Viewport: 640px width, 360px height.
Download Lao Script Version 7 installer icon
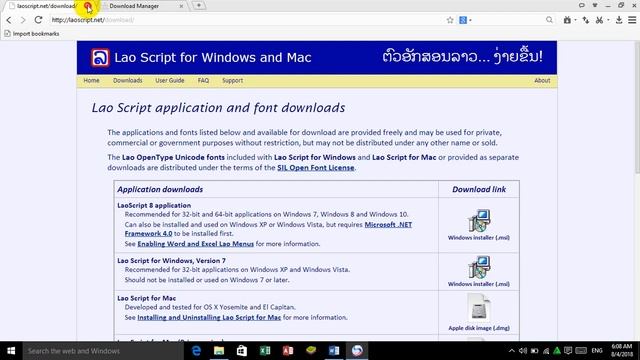[479, 267]
